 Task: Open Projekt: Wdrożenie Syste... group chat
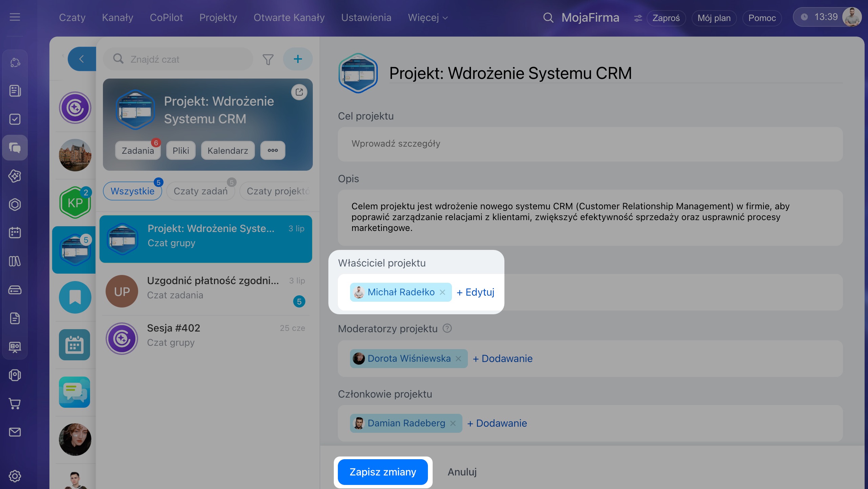tap(206, 239)
